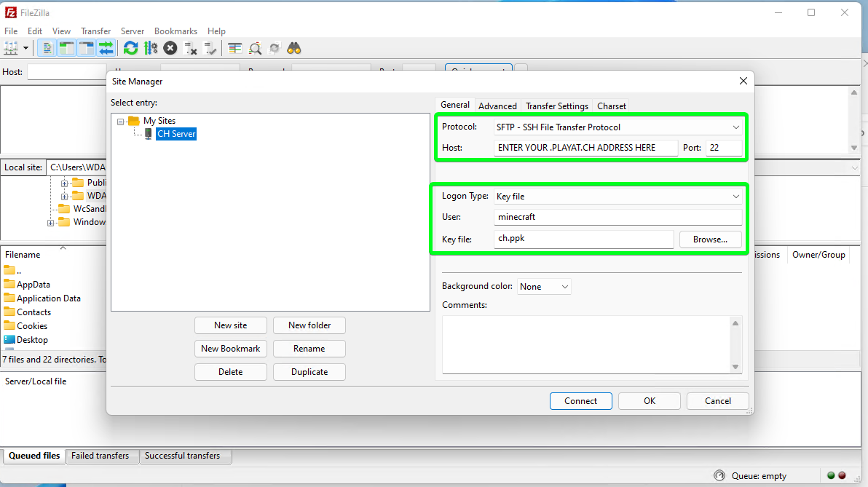Toggle message log display icon
This screenshot has width=868, height=487.
(47, 49)
